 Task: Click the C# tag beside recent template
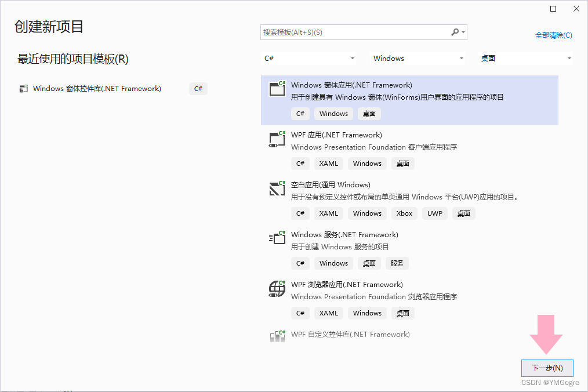[x=198, y=89]
